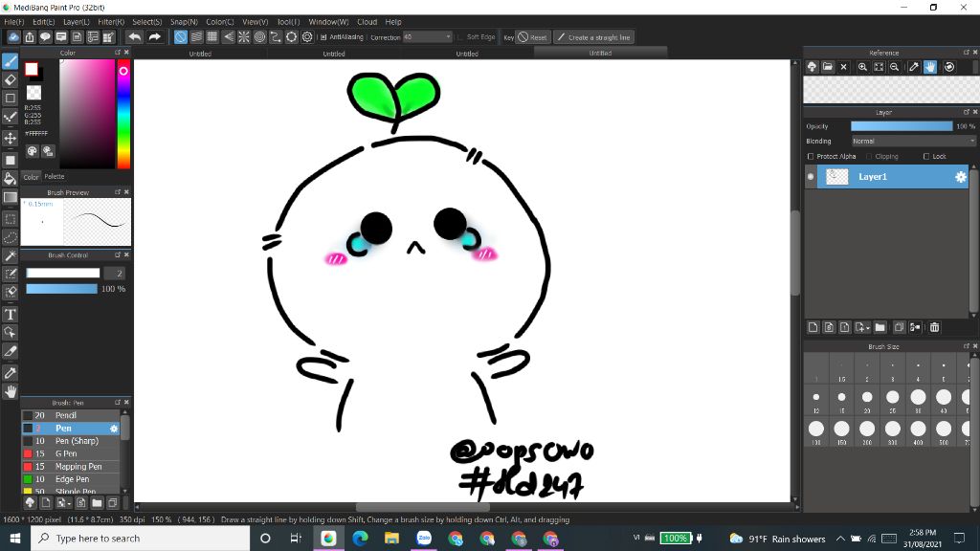This screenshot has width=980, height=551.
Task: Select the Lasso tool
Action: pyautogui.click(x=10, y=237)
